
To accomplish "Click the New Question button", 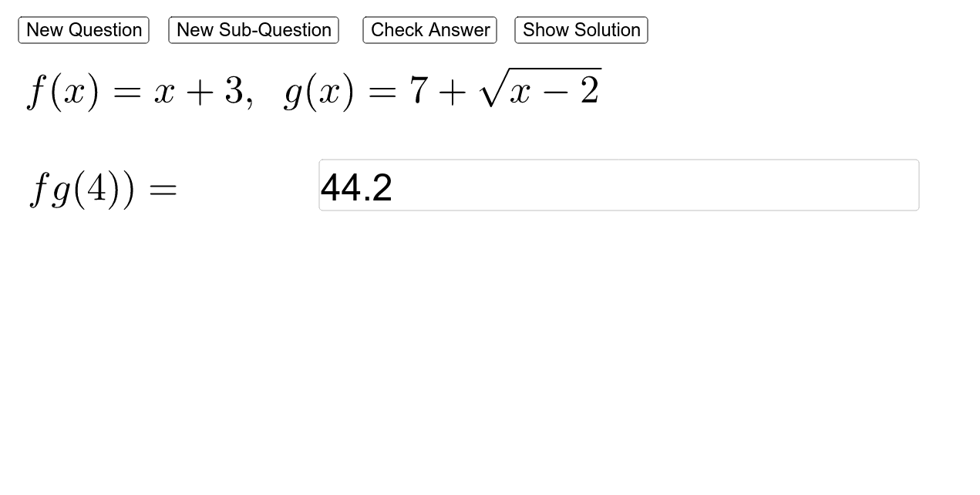I will pos(83,30).
